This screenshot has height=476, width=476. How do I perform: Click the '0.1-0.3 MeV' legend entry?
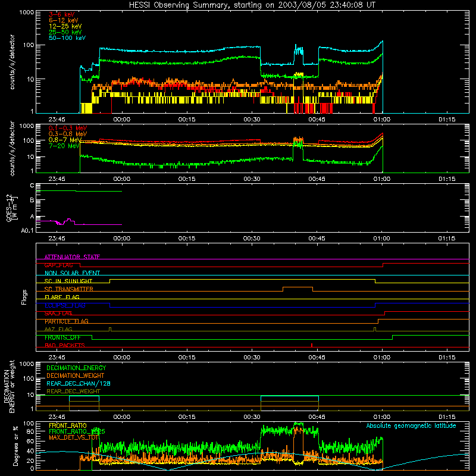point(68,128)
